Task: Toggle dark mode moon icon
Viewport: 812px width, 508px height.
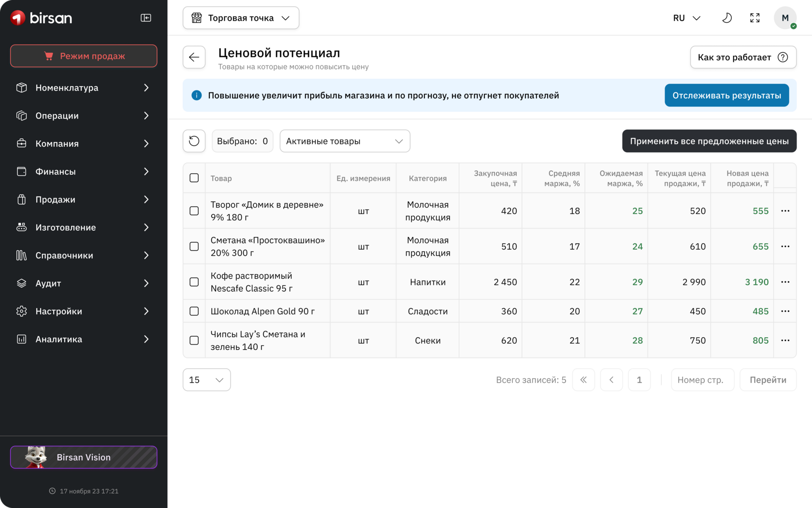Action: [x=726, y=18]
